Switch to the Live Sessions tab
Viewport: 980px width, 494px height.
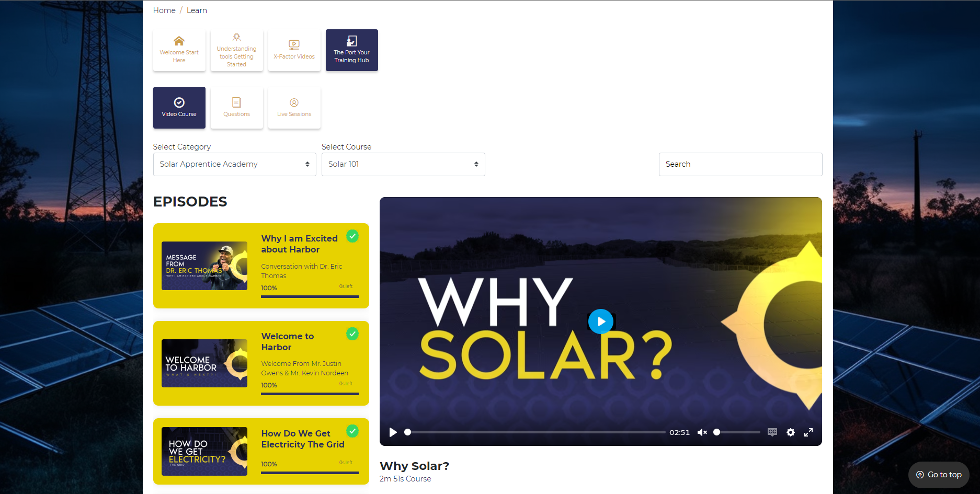pos(294,108)
